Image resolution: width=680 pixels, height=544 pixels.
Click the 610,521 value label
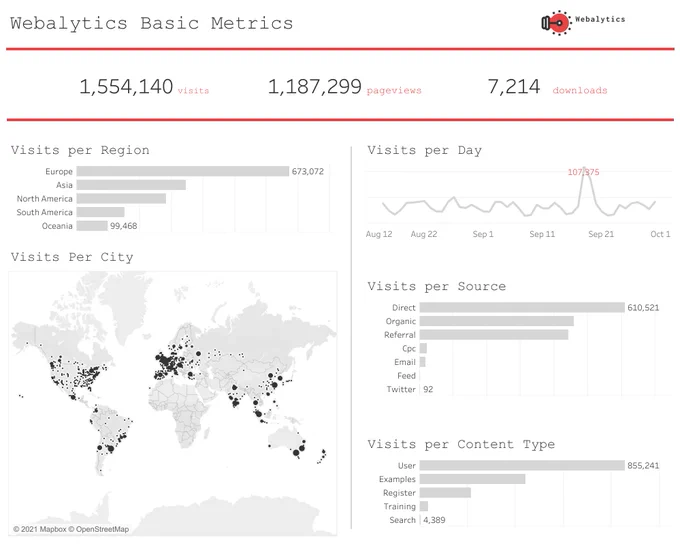pos(643,308)
